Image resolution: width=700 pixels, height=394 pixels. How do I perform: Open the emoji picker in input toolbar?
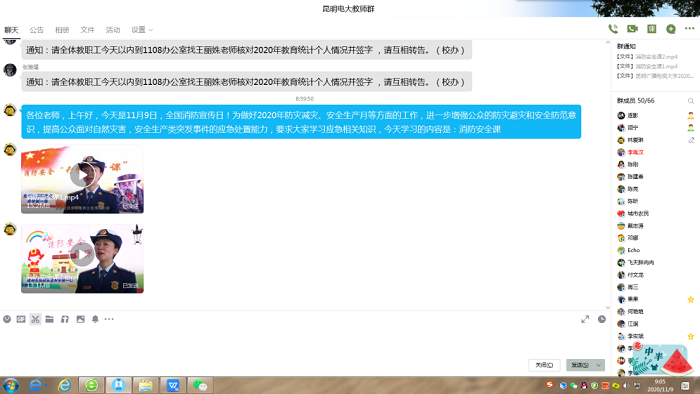[x=7, y=319]
